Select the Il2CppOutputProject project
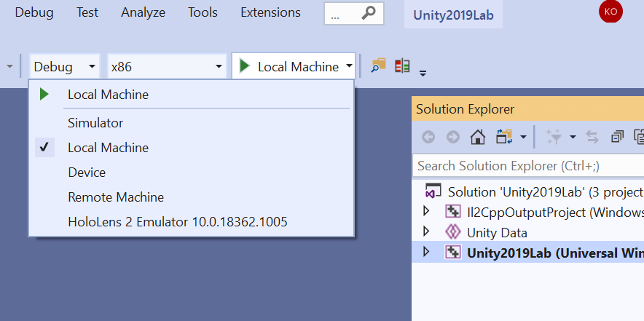Image resolution: width=644 pixels, height=321 pixels. 555,213
